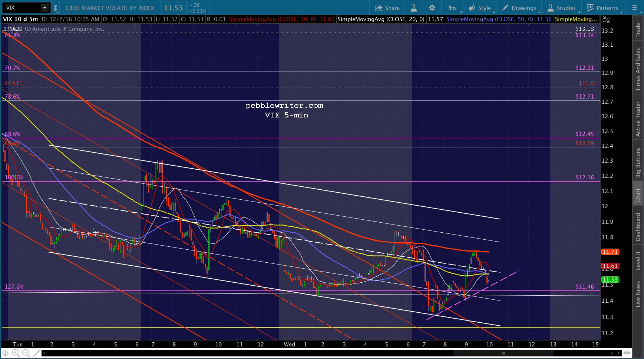Open the VIX symbol dropdown arrow

pyautogui.click(x=44, y=8)
